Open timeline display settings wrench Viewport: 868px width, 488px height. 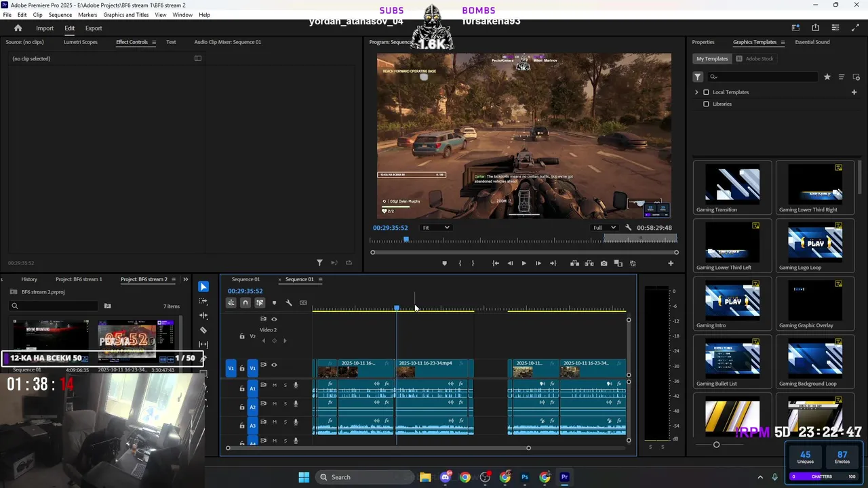289,303
